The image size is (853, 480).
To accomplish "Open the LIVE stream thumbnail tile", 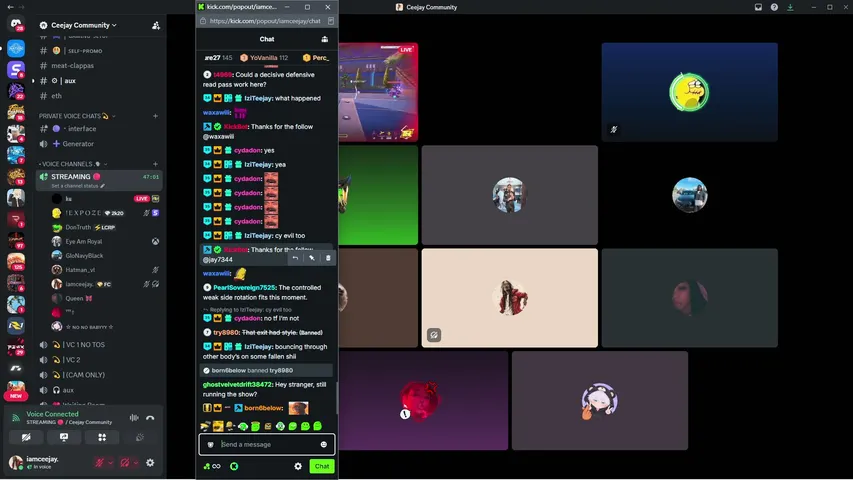I will point(378,92).
